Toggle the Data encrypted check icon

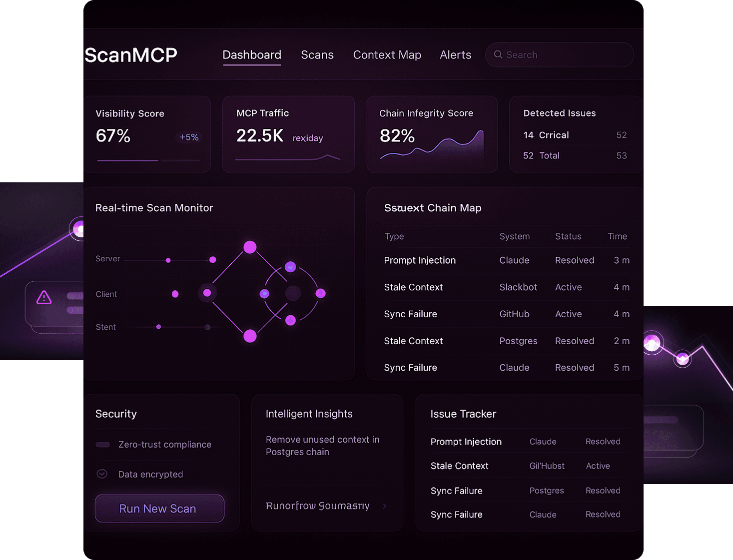pyautogui.click(x=102, y=474)
